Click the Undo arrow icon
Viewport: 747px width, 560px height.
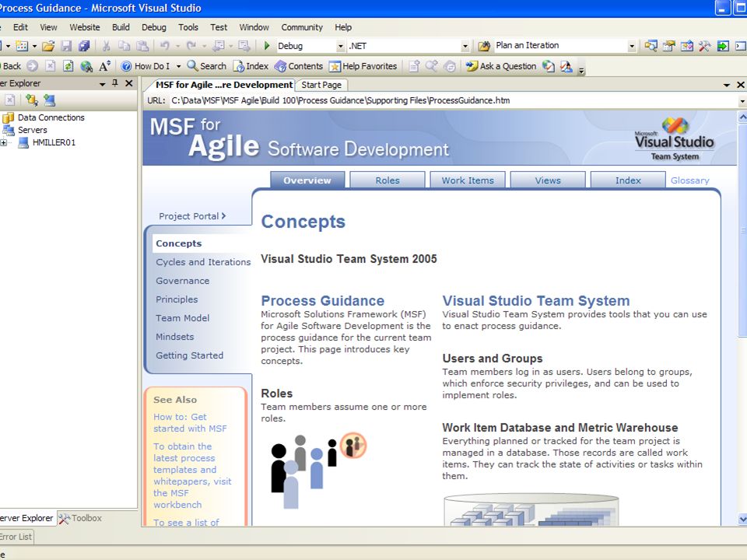165,46
